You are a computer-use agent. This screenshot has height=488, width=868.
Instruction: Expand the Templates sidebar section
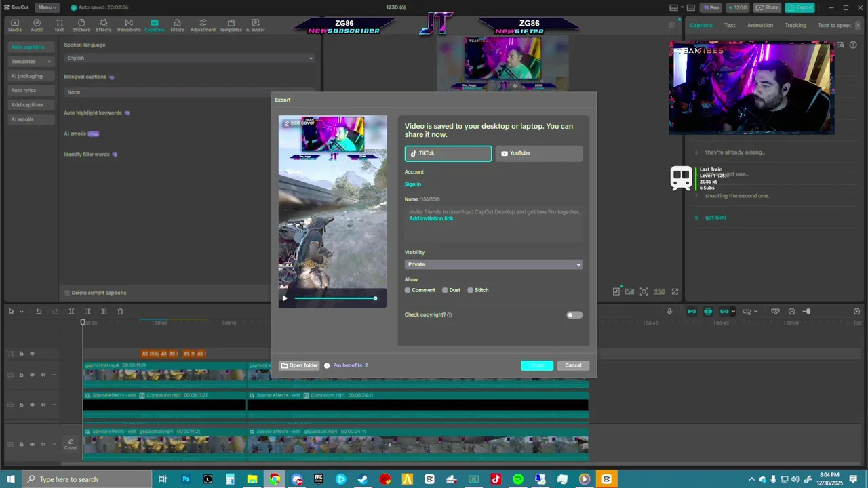(31, 62)
